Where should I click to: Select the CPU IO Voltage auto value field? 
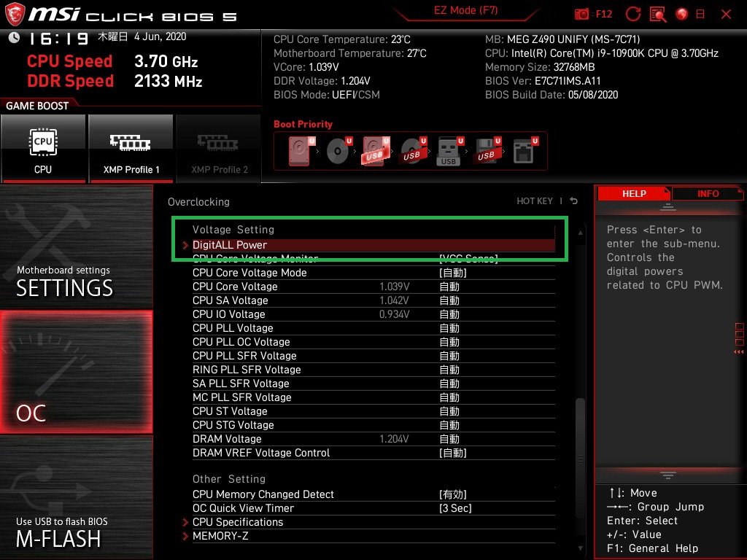click(449, 314)
